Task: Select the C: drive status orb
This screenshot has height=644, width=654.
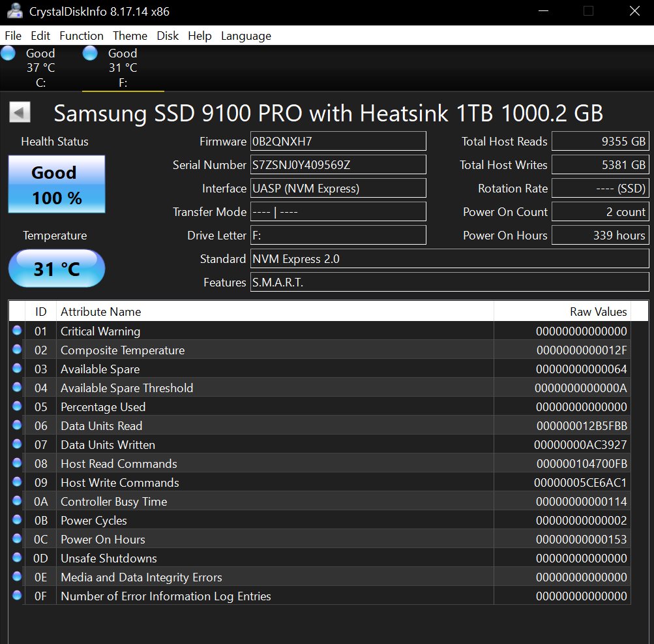Action: pyautogui.click(x=8, y=54)
